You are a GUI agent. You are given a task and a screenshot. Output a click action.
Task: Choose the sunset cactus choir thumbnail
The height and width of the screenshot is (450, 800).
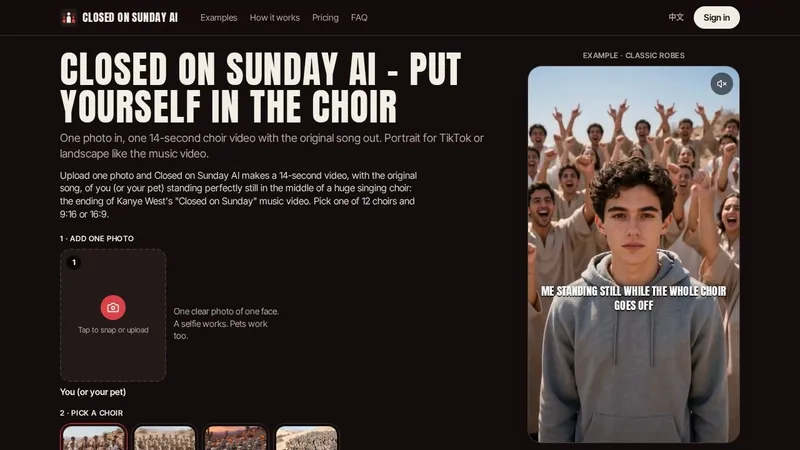[236, 438]
